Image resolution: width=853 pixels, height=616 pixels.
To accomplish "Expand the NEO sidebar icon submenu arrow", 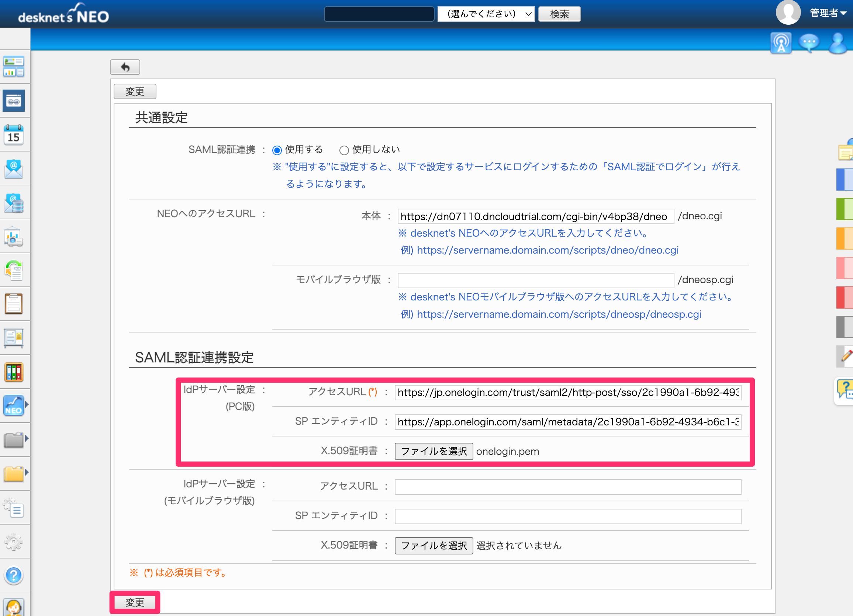I will [x=27, y=404].
